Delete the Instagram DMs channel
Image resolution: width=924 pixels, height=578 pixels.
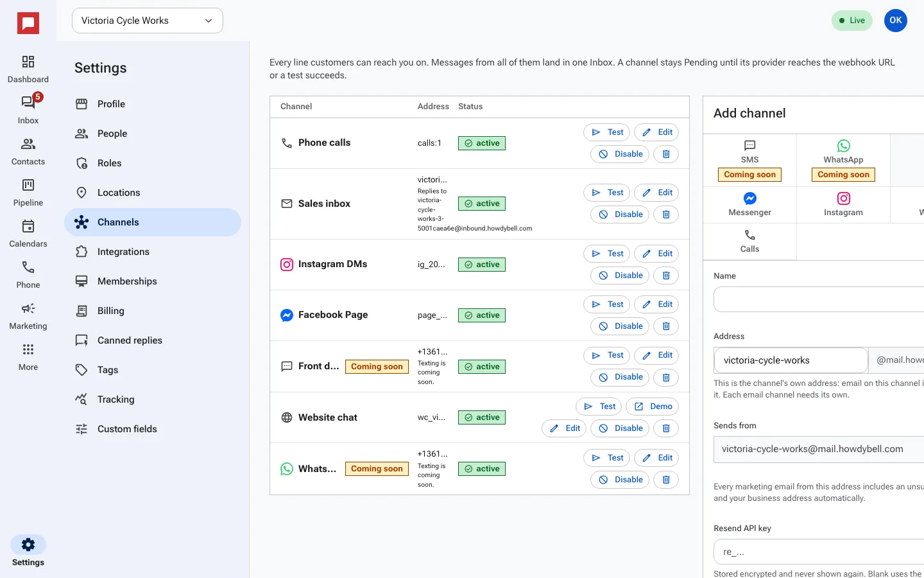[x=666, y=276]
